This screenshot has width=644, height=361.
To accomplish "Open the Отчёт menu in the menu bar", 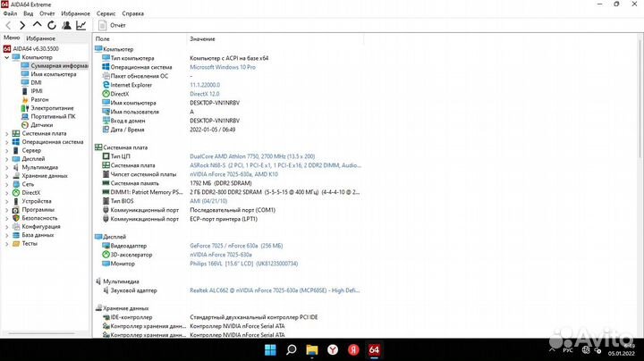I will click(x=47, y=13).
